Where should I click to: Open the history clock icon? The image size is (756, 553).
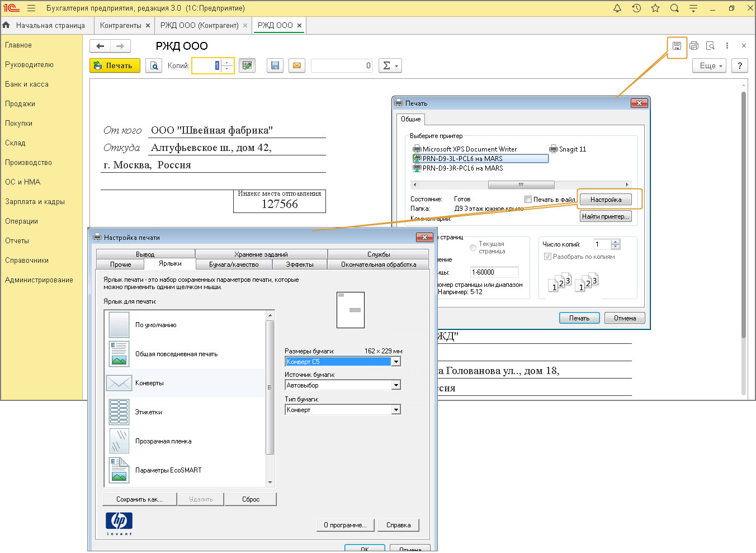[x=636, y=8]
